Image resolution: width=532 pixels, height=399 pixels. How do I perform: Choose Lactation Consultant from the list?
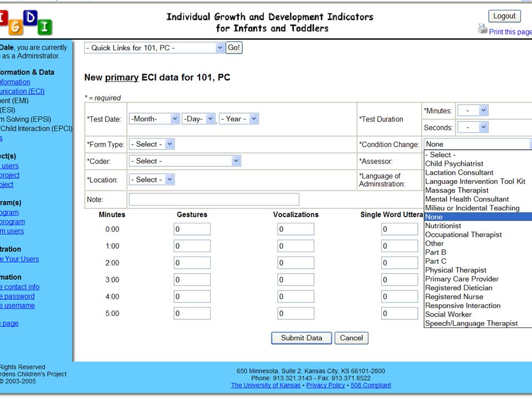[478, 172]
